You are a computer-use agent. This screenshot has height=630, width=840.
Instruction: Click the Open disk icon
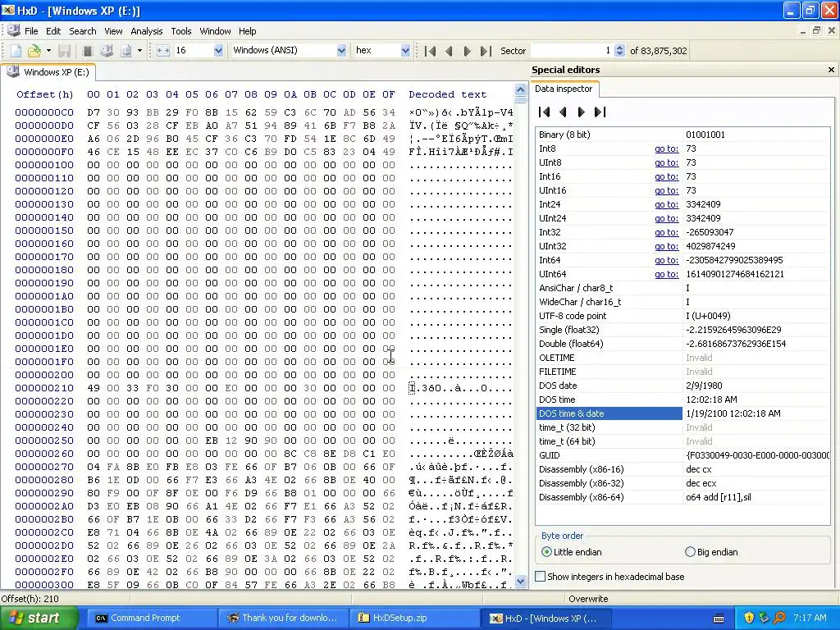[107, 50]
